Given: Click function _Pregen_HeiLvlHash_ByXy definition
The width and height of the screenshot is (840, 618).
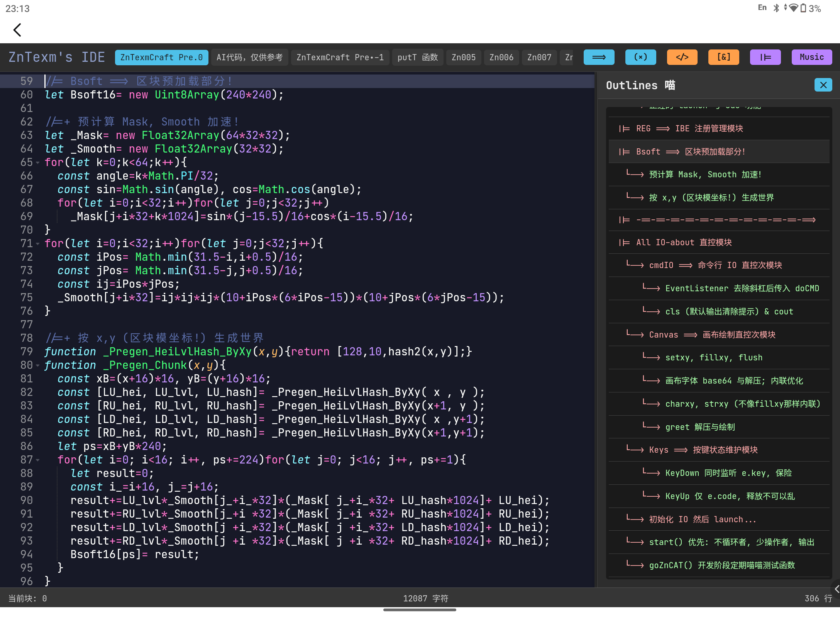Looking at the screenshot, I should point(258,352).
